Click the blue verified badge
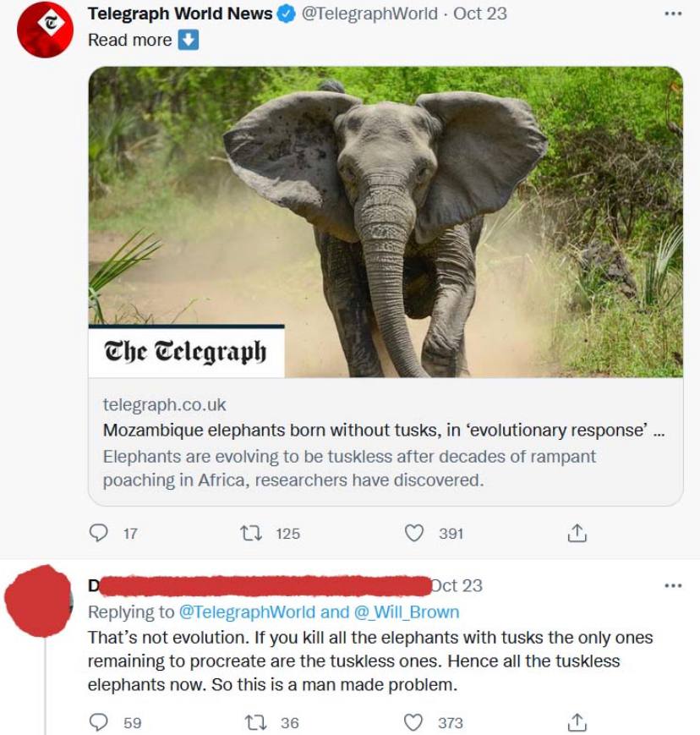The height and width of the screenshot is (735, 700). click(287, 14)
